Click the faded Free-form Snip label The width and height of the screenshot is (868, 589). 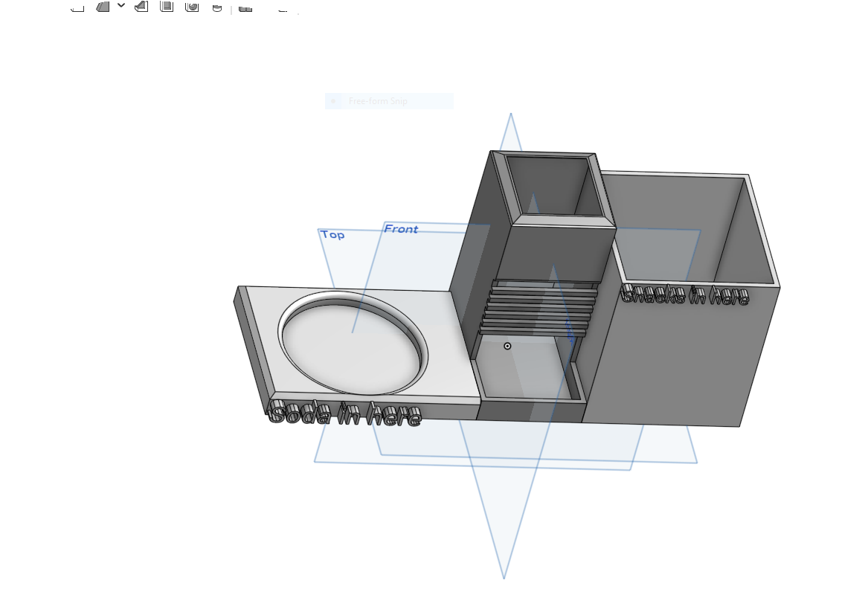378,101
